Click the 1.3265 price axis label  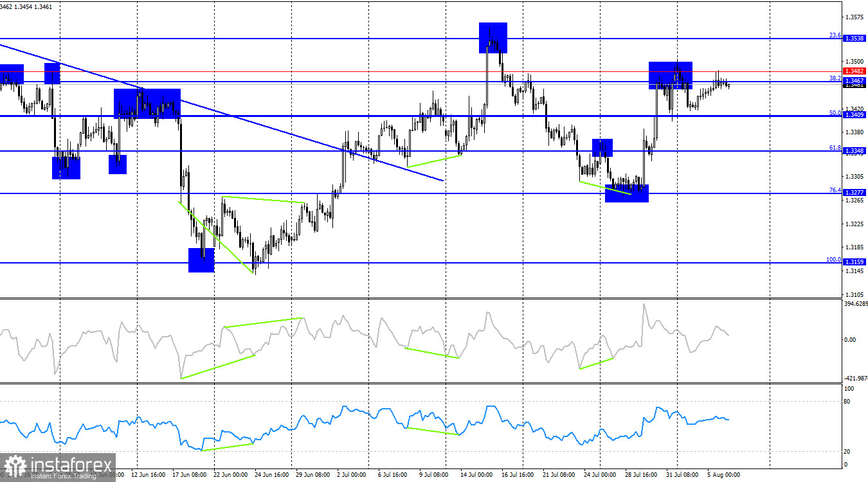[855, 201]
